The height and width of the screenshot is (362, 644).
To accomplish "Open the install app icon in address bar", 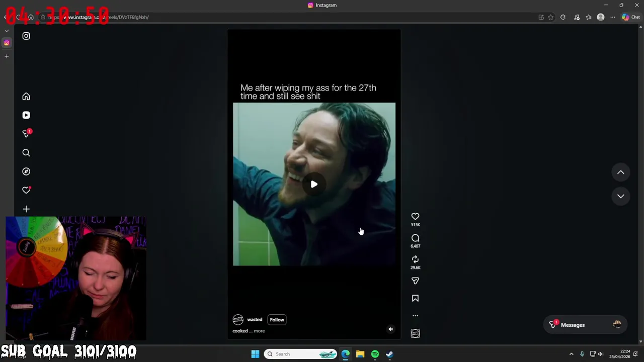I will [541, 17].
